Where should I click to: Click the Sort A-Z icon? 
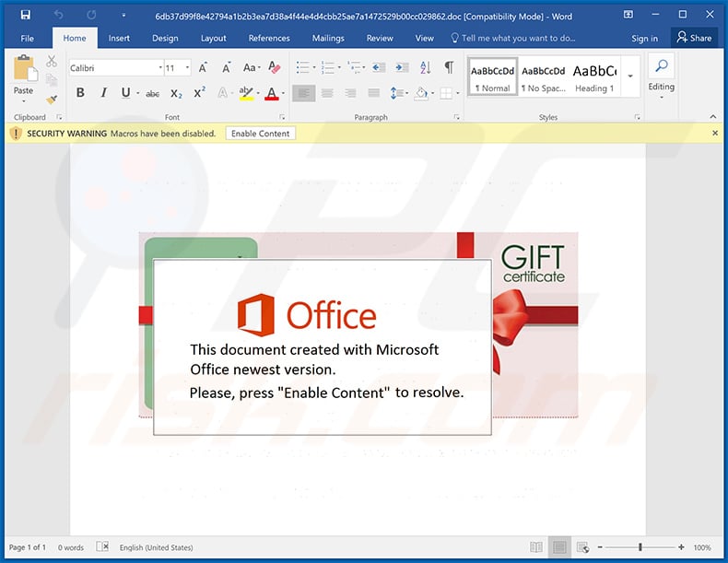(x=426, y=68)
